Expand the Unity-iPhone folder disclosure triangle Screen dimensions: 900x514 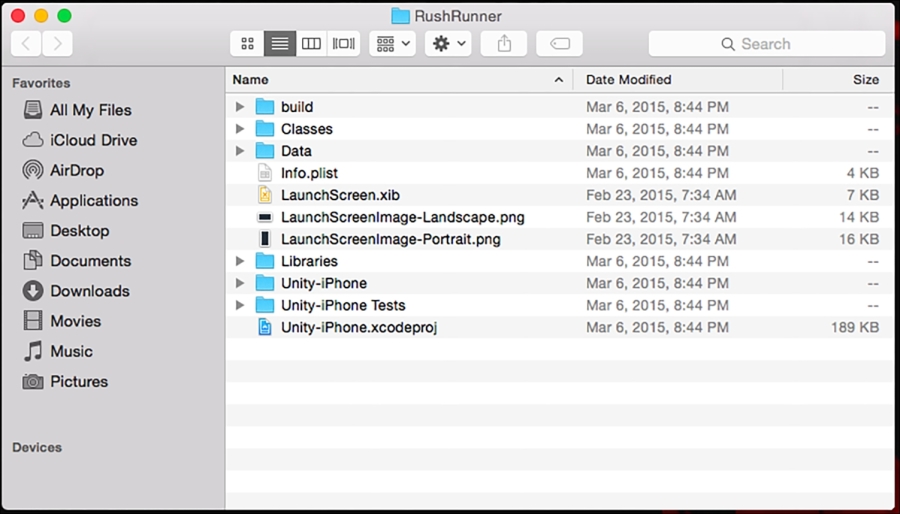pyautogui.click(x=240, y=283)
